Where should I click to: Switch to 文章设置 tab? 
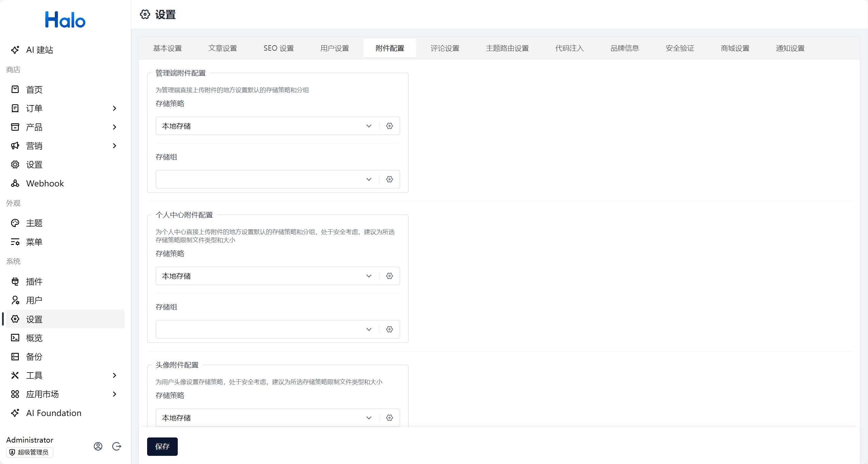[223, 48]
